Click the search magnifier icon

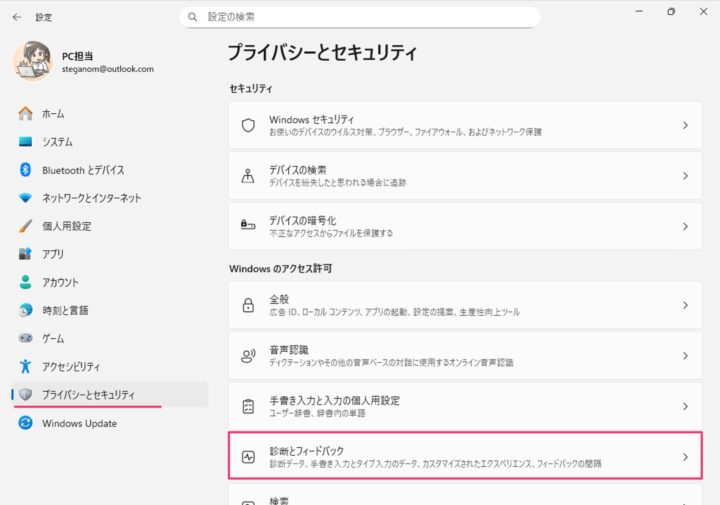[x=193, y=17]
